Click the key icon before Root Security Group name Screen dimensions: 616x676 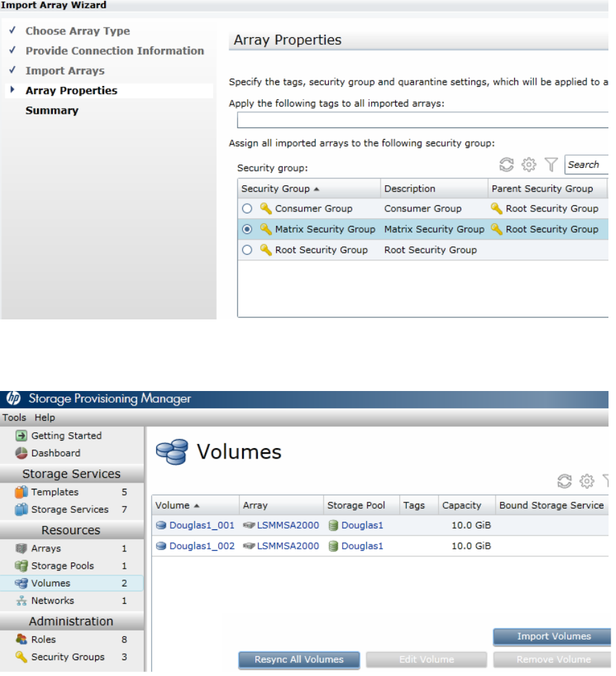266,250
